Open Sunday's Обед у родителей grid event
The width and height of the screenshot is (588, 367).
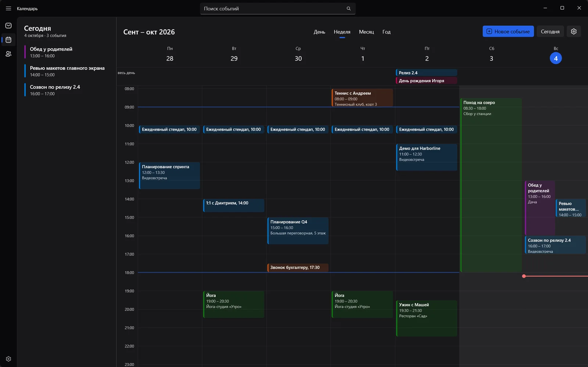539,208
